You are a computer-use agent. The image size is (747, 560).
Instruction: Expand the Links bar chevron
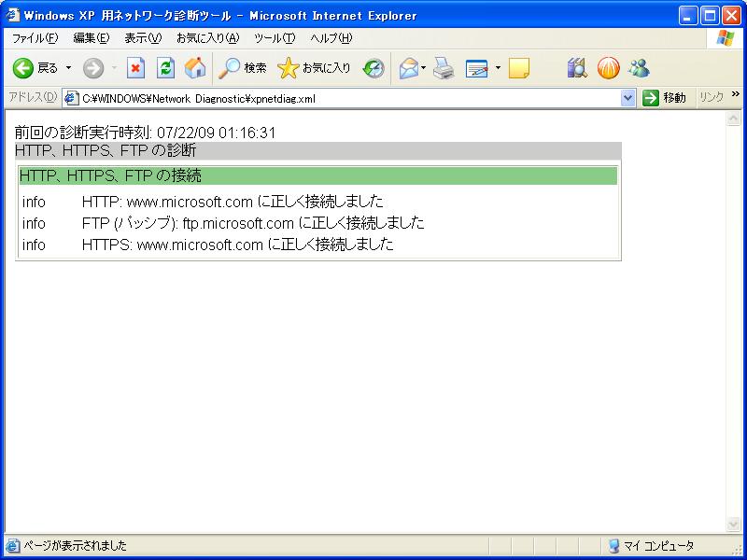(x=736, y=94)
